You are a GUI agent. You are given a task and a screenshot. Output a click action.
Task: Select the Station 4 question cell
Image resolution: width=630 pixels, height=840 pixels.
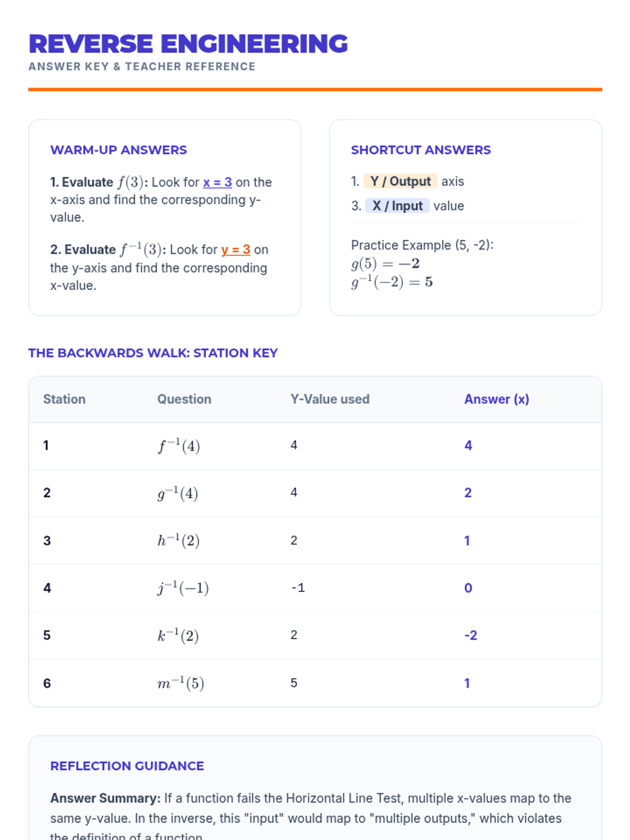pos(183,588)
